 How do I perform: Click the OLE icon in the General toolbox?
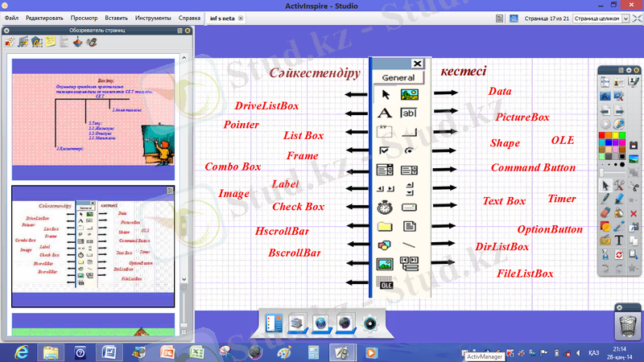click(384, 282)
